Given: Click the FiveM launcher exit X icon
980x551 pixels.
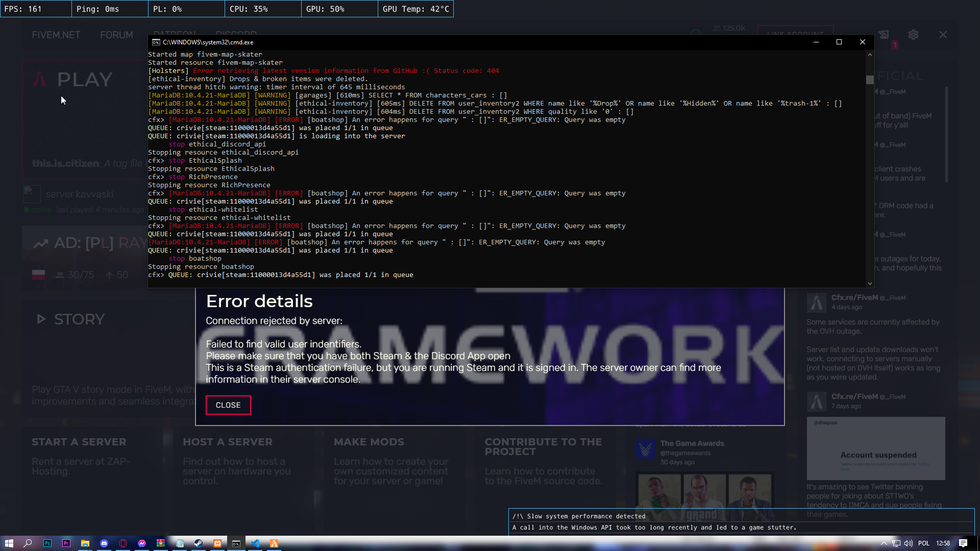Looking at the screenshot, I should (943, 35).
